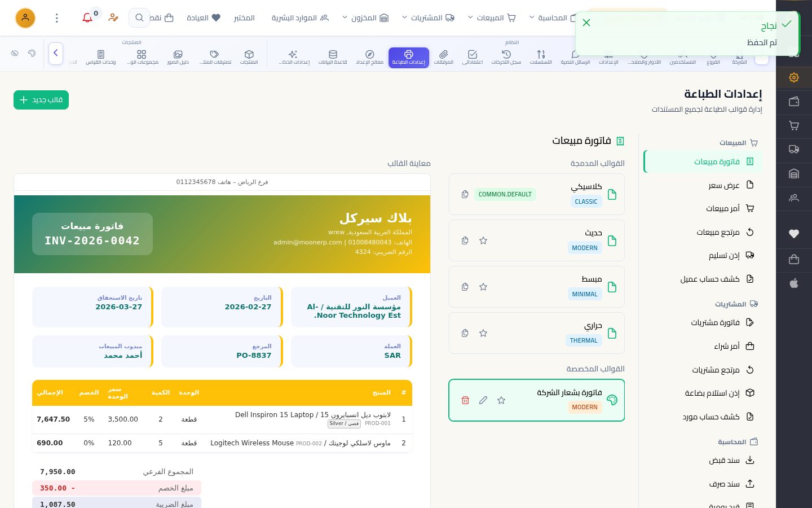
Task: Click the theme palette icon in toolbar
Action: click(x=32, y=53)
